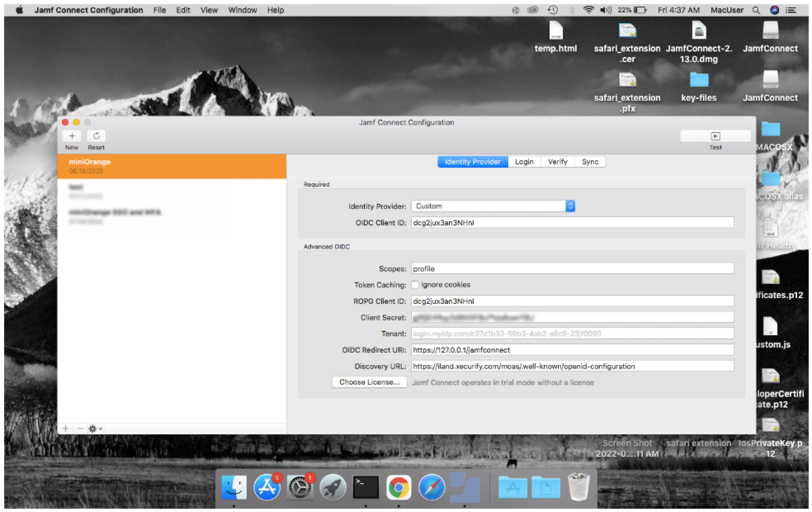Viewport: 812px width, 512px height.
Task: Run the configuration Test using the Test icon
Action: click(x=716, y=136)
